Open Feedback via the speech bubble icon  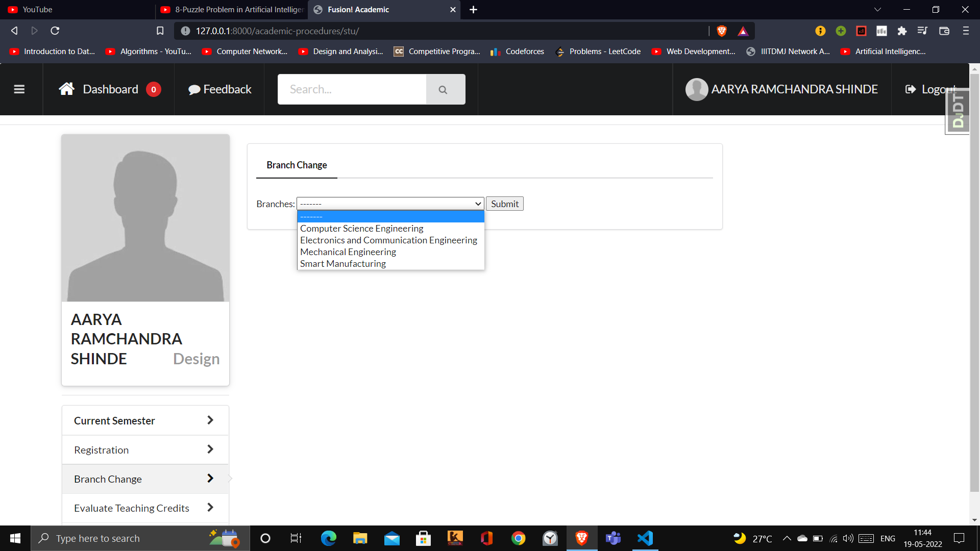pos(194,89)
